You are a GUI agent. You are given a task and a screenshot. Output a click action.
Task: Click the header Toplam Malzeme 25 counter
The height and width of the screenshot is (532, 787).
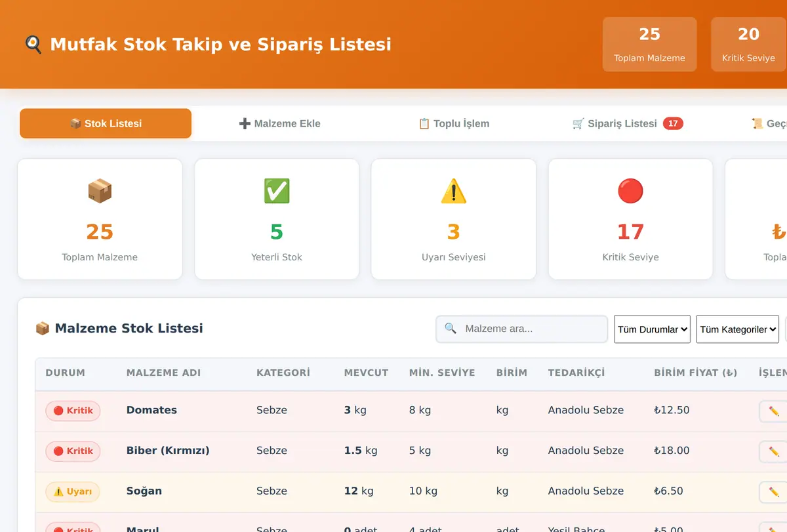click(x=649, y=44)
